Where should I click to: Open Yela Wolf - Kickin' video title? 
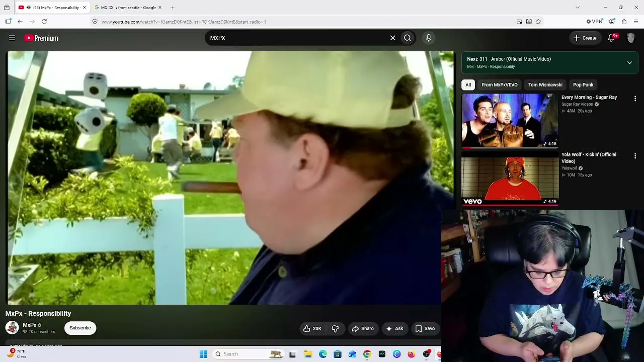click(589, 158)
